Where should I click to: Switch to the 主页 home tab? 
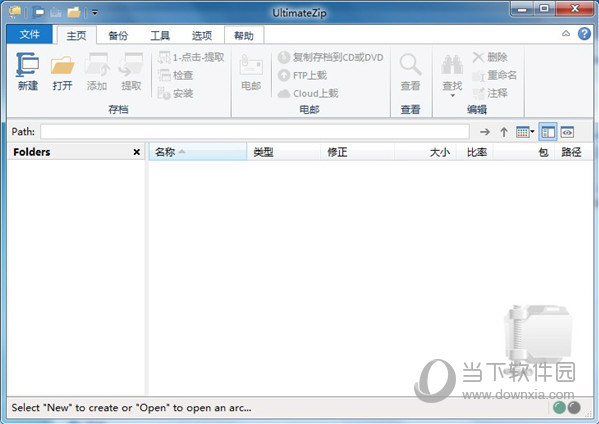coord(76,36)
